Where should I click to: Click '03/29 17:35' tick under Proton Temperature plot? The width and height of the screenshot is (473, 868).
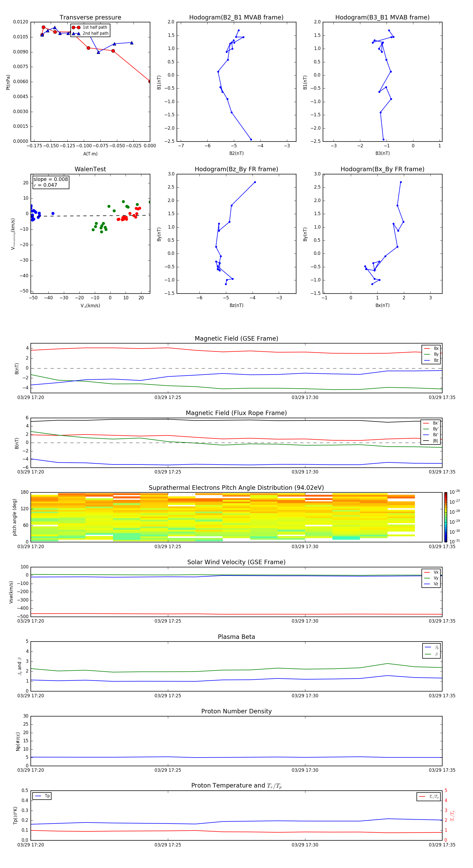tap(442, 845)
